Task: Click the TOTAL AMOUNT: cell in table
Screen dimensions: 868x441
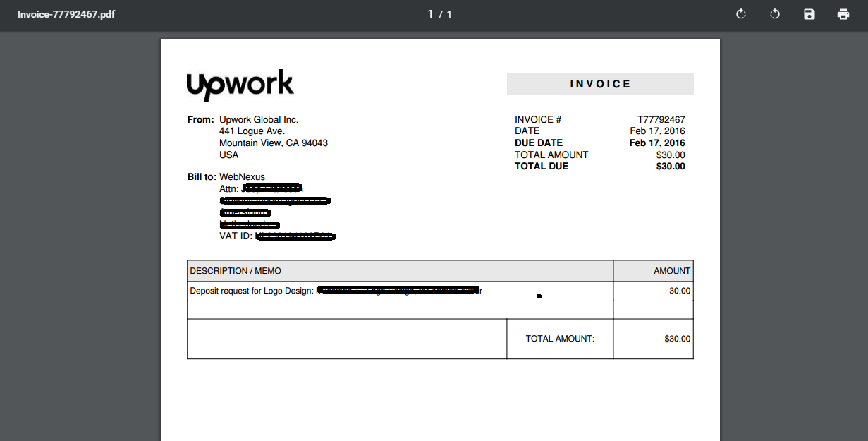Action: point(560,339)
